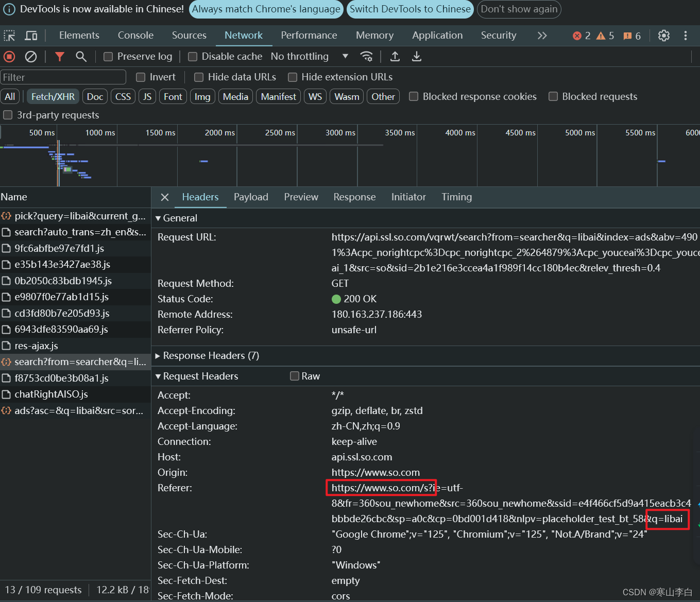This screenshot has height=602, width=700.
Task: Open the Sources panel
Action: click(x=189, y=36)
